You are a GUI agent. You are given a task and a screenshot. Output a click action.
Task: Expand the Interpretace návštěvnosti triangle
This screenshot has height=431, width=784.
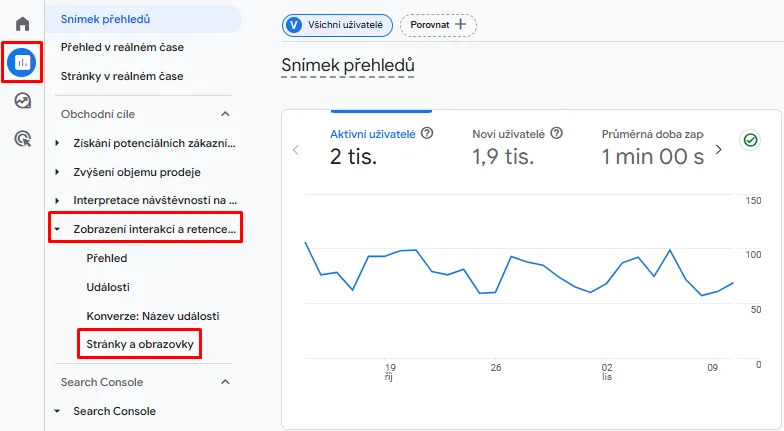(57, 200)
